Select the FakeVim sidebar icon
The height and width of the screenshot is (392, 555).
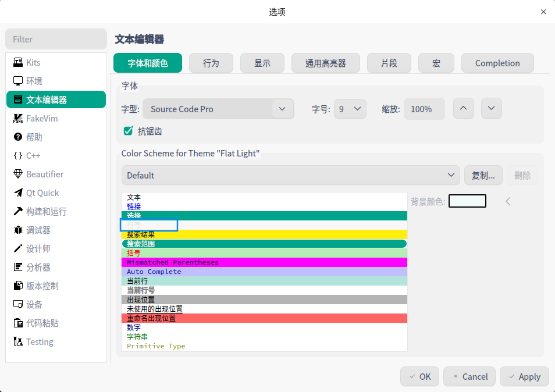(18, 119)
